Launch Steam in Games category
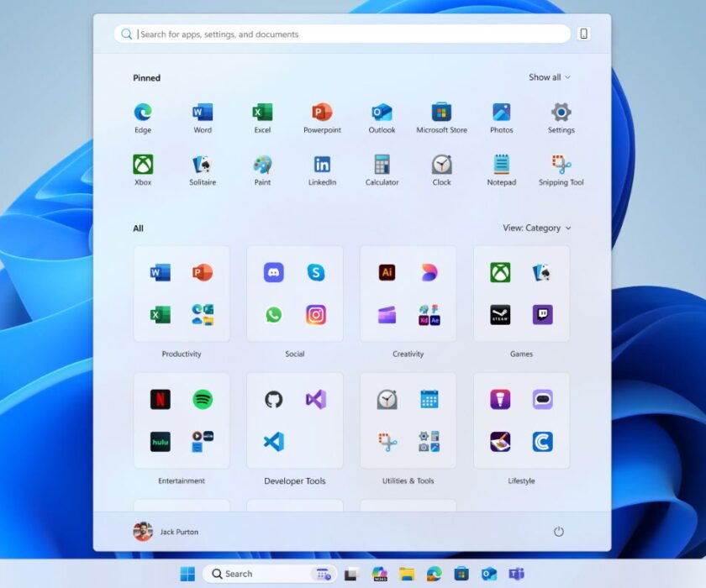Screen dimensions: 706x588 (x=500, y=314)
